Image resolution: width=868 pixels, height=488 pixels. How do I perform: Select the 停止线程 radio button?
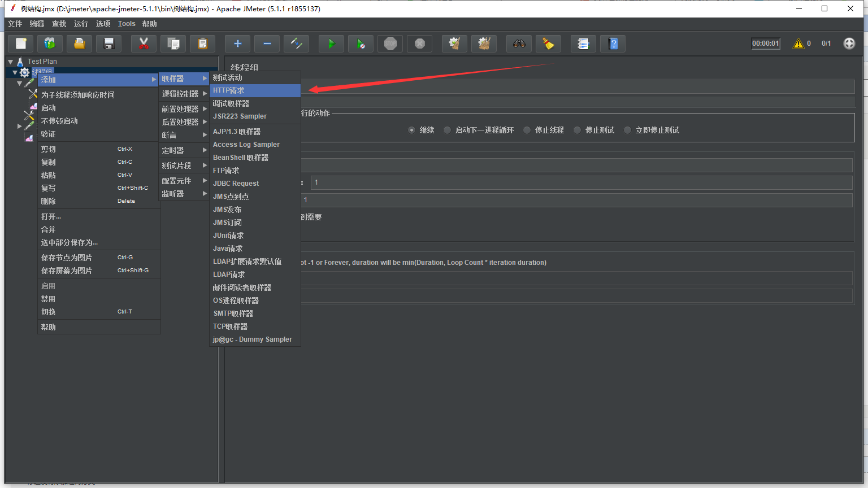[527, 130]
